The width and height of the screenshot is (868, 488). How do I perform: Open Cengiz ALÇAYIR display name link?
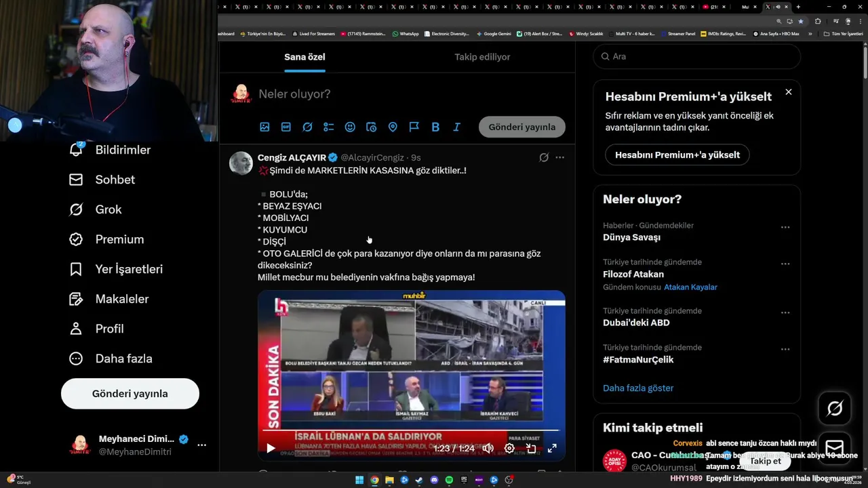(x=292, y=157)
